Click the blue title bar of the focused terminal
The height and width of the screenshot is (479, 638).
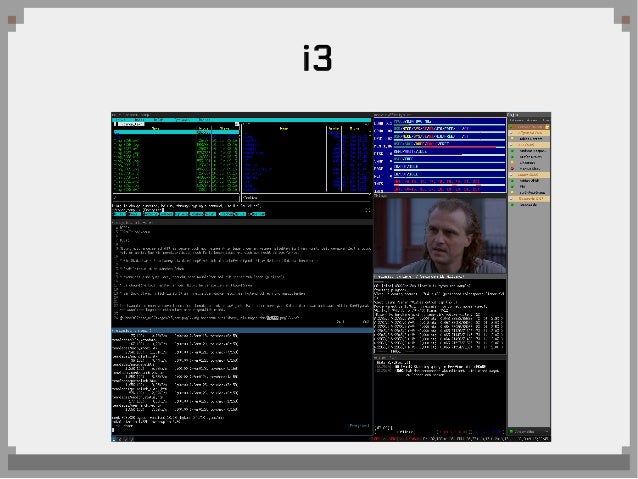[x=242, y=330]
